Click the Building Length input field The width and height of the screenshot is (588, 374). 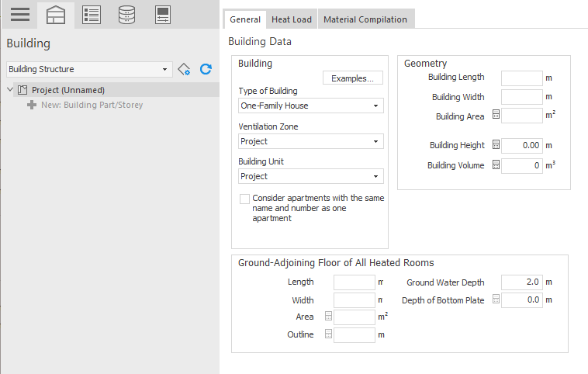[521, 78]
